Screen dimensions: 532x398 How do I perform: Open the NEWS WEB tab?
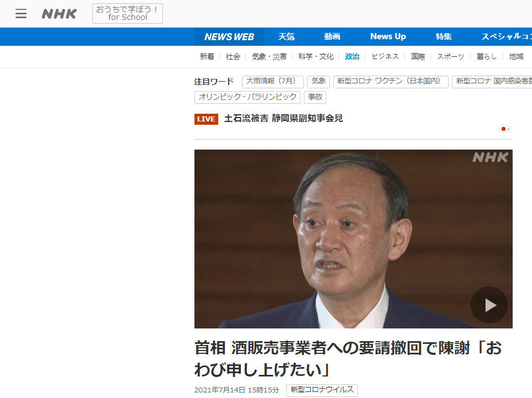[229, 36]
